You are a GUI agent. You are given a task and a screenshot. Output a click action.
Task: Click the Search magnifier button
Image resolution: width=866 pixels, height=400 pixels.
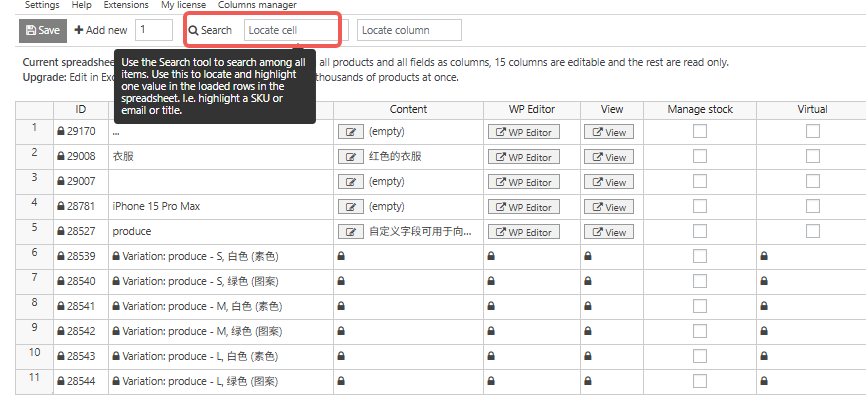(211, 30)
